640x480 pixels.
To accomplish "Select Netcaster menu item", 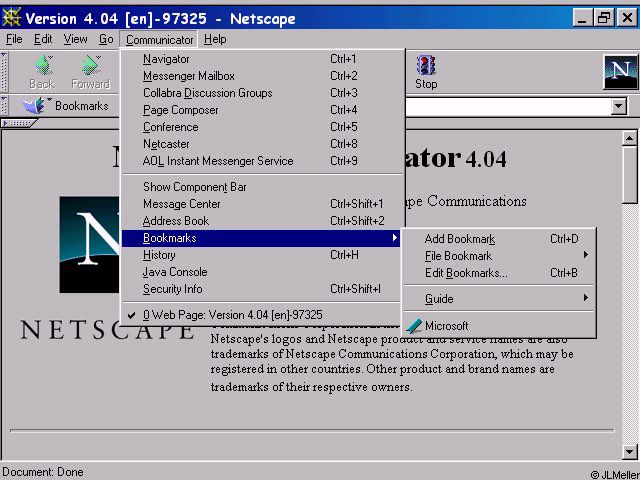I will [261, 144].
